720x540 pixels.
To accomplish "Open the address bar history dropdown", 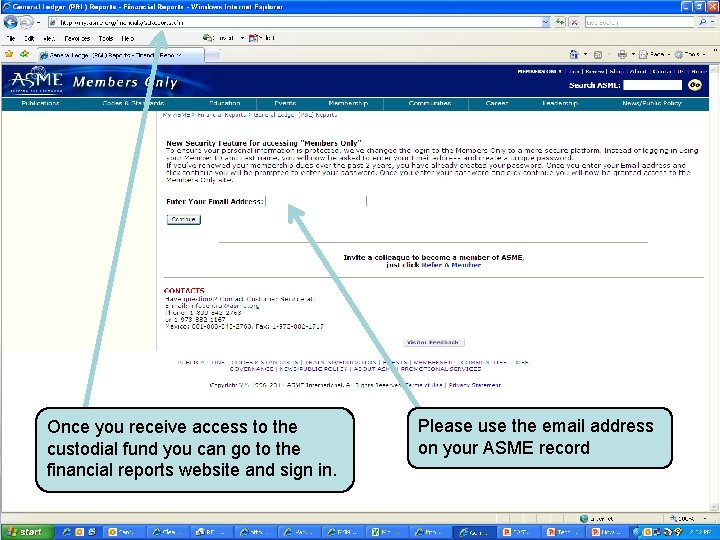I will pyautogui.click(x=546, y=22).
